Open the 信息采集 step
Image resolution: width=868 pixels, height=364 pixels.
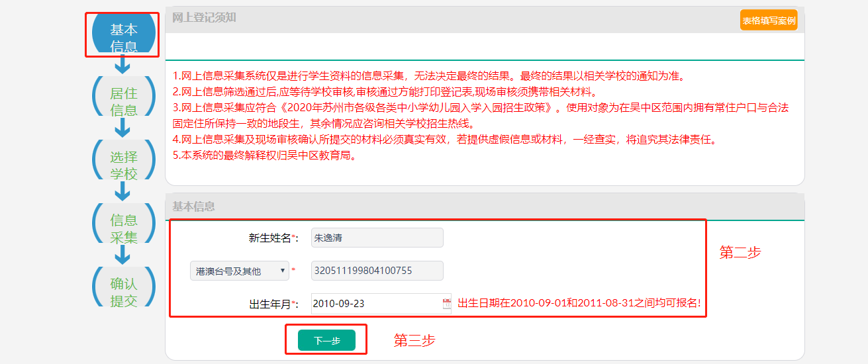(123, 228)
